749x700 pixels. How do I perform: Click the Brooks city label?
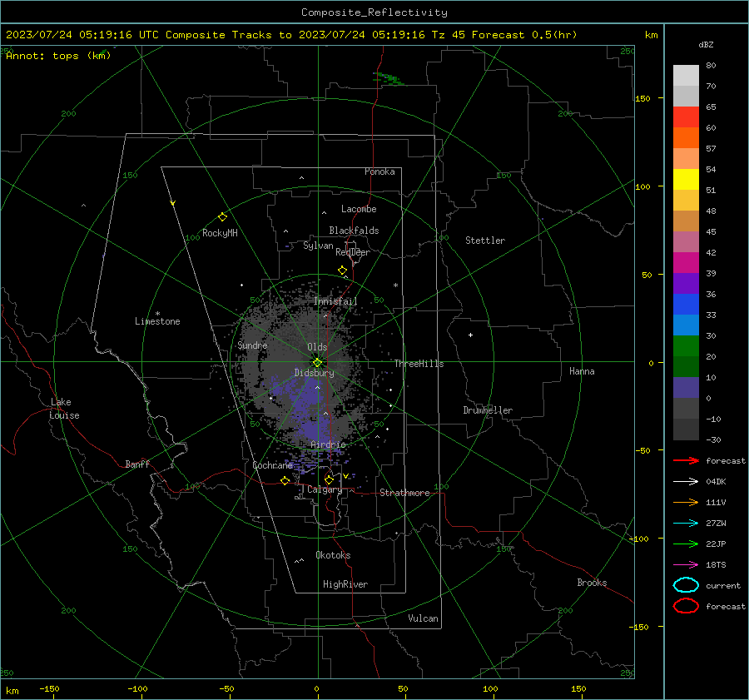pos(592,583)
